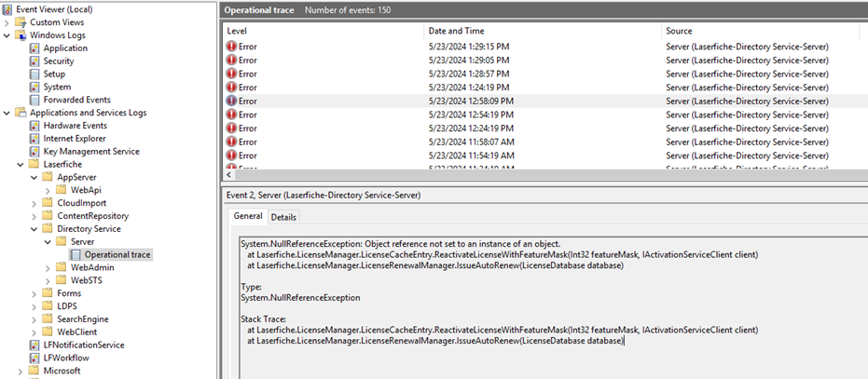
Task: Open the Application log icon
Action: (34, 48)
